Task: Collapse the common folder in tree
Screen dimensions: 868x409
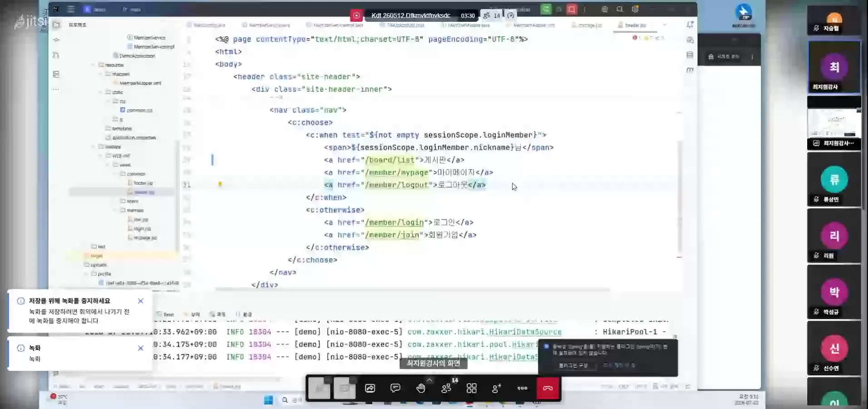Action: click(x=114, y=174)
